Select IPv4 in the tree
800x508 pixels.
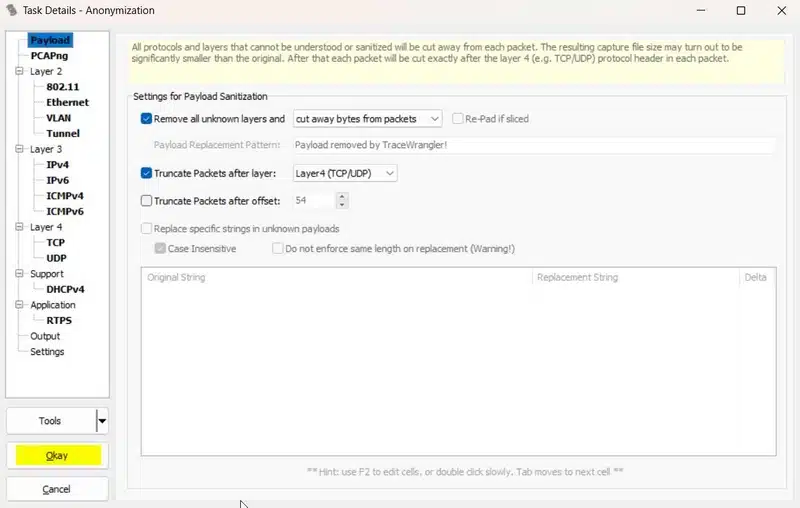[x=58, y=165]
